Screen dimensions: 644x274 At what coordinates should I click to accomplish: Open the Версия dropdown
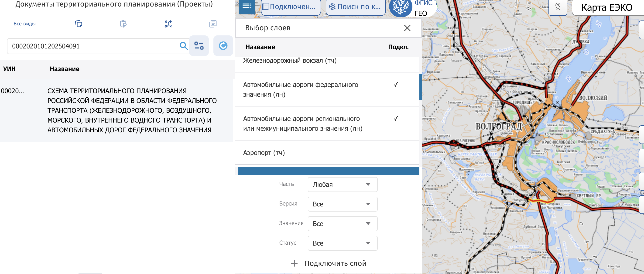pos(343,204)
